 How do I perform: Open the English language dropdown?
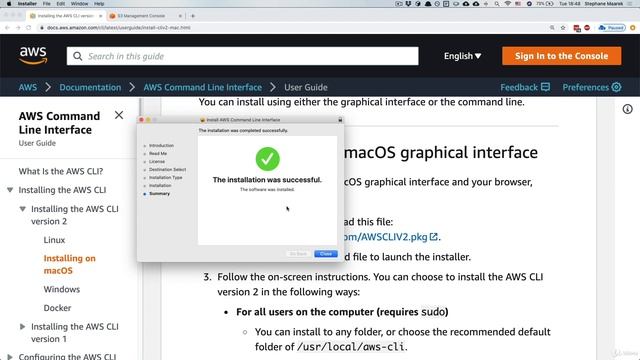[462, 56]
